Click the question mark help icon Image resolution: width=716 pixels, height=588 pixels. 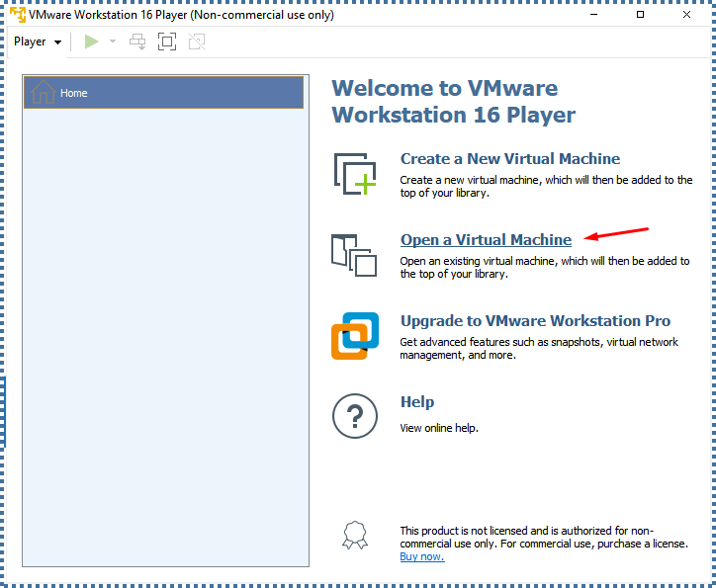click(355, 416)
